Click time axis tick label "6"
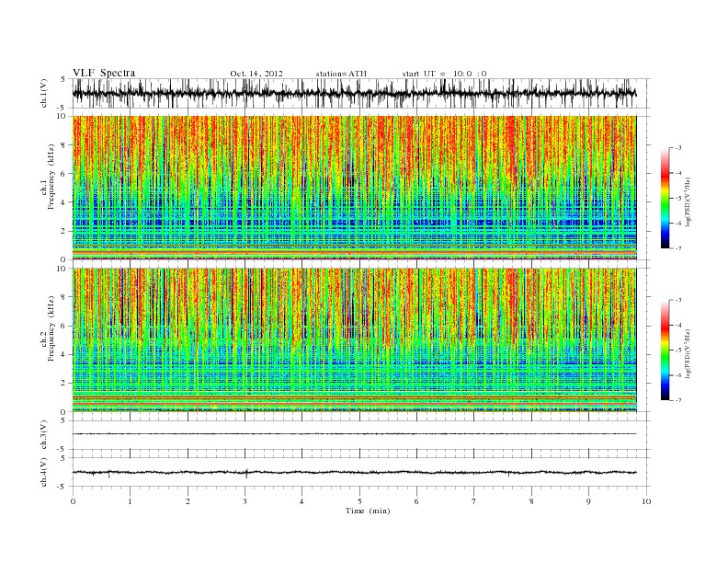Image resolution: width=728 pixels, height=563 pixels. tap(417, 501)
